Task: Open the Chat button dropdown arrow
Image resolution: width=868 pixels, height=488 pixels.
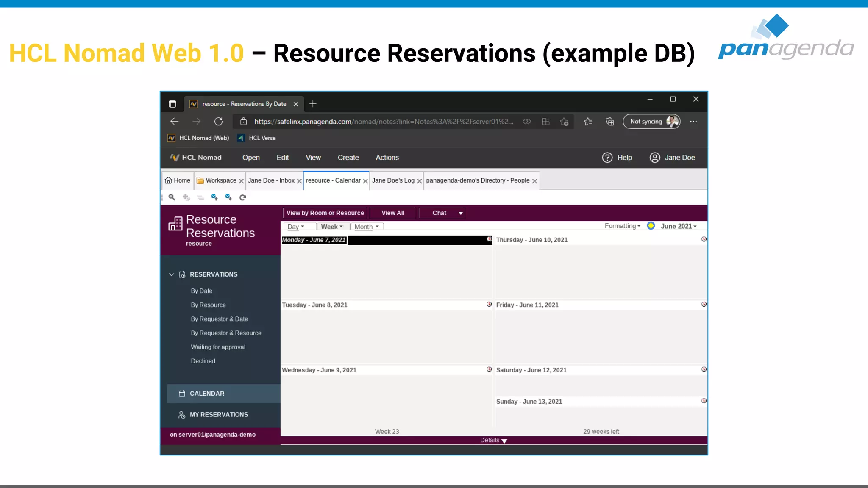Action: point(460,213)
